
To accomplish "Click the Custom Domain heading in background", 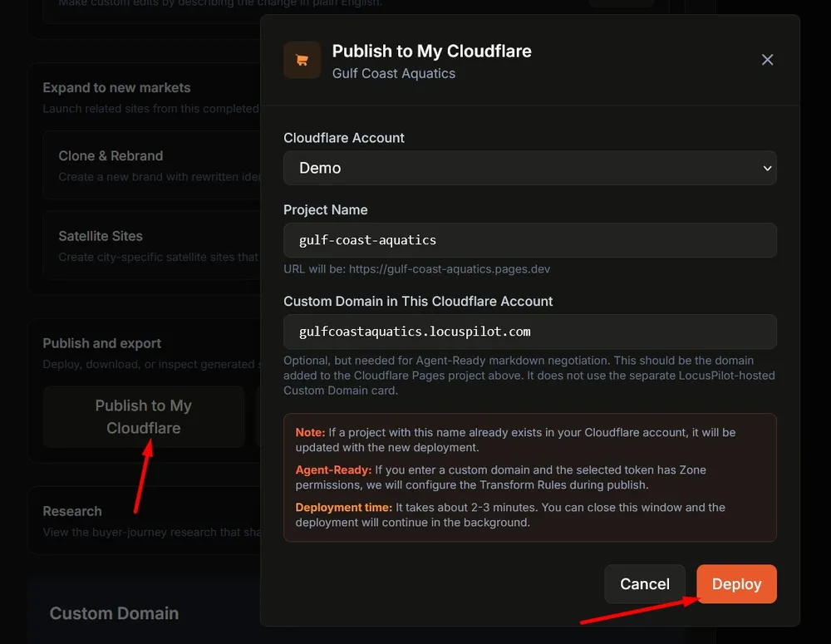I will [114, 613].
